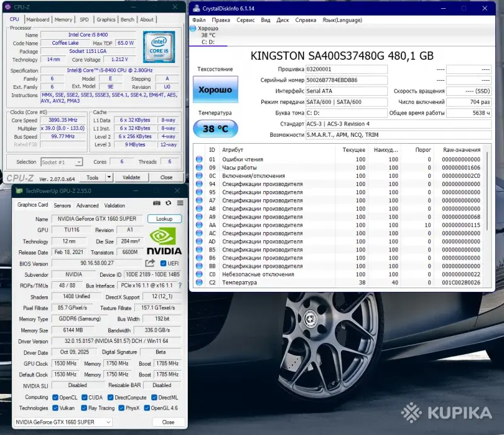Click the BIOS version share/export icon
This screenshot has height=435, width=504.
pyautogui.click(x=150, y=263)
